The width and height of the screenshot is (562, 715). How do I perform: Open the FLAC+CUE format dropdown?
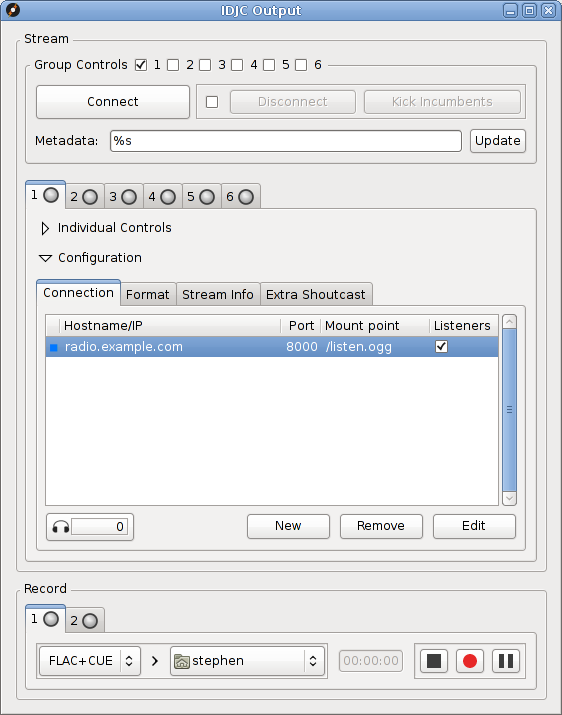[90, 661]
